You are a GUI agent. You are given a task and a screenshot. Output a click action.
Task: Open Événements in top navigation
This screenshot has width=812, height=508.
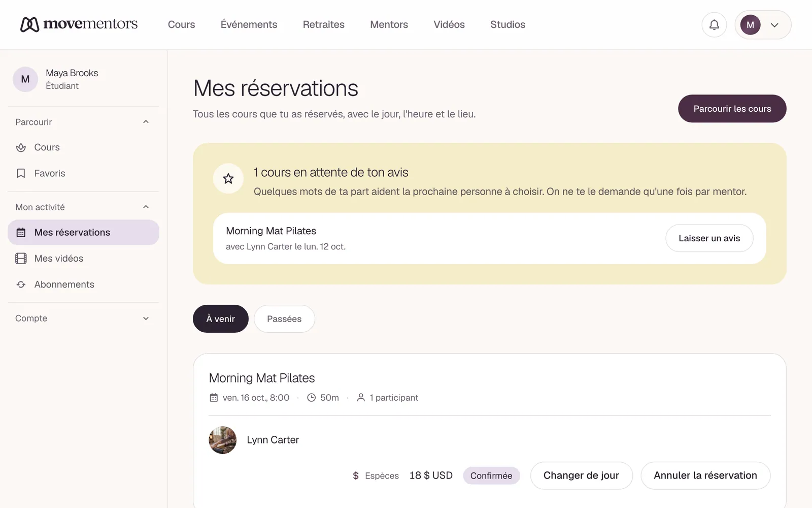pyautogui.click(x=249, y=24)
